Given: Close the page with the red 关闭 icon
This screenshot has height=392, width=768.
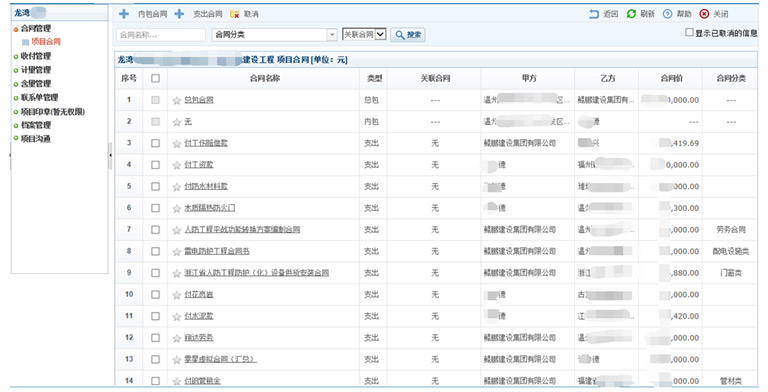Looking at the screenshot, I should tap(704, 14).
